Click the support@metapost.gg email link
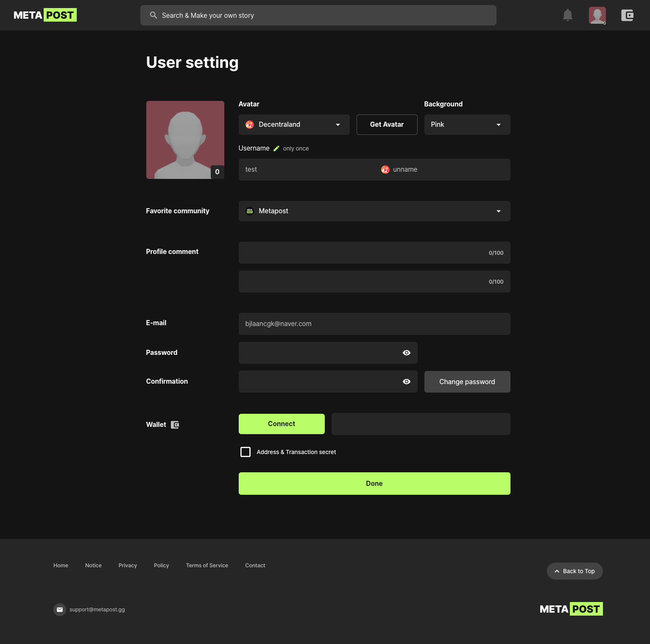650x644 pixels. click(97, 610)
